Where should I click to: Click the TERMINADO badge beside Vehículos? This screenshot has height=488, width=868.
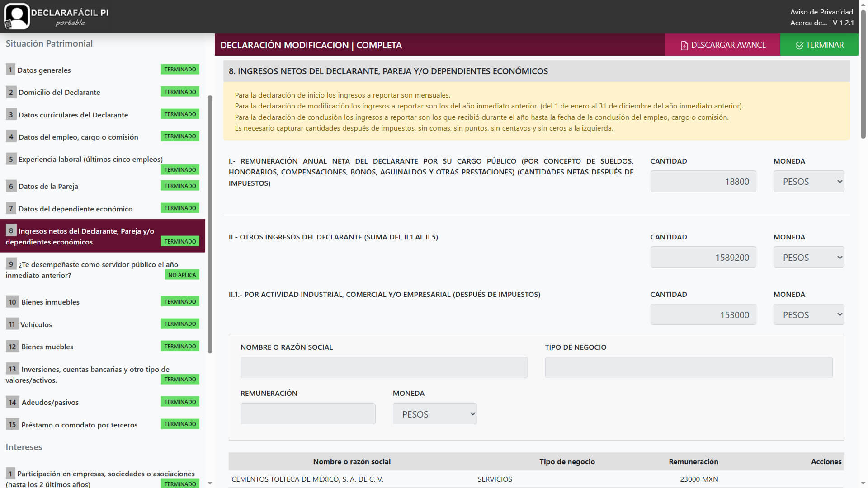point(180,324)
